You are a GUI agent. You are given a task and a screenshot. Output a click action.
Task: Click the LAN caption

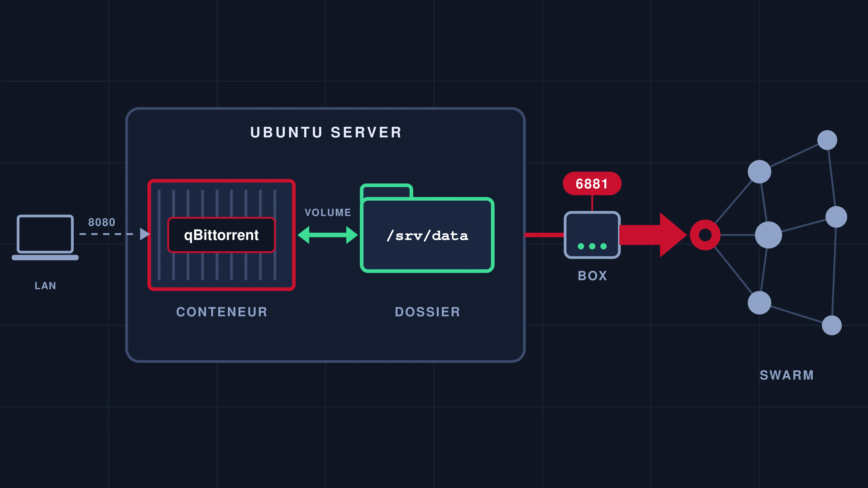(x=45, y=286)
